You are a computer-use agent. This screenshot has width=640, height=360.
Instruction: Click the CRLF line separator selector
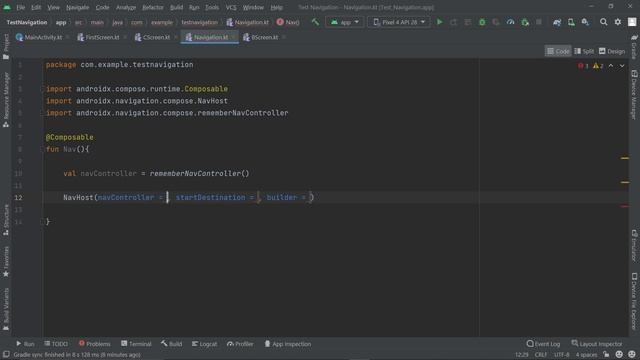pos(540,354)
